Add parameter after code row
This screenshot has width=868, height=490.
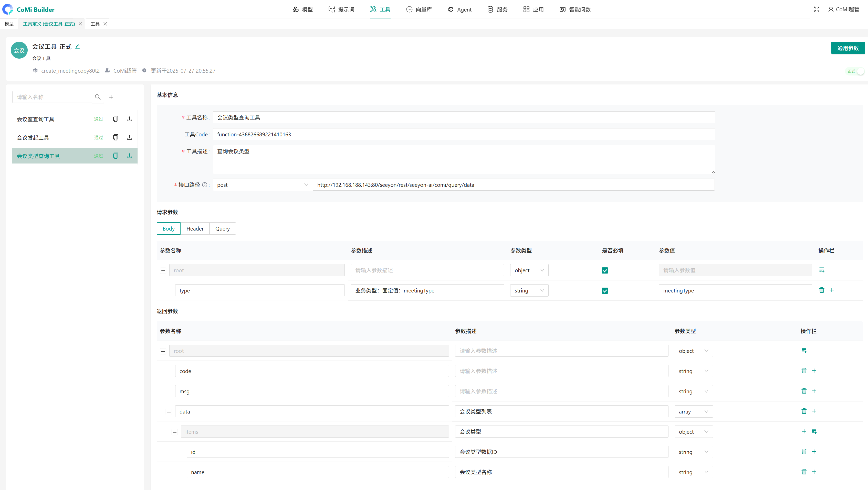(x=814, y=371)
